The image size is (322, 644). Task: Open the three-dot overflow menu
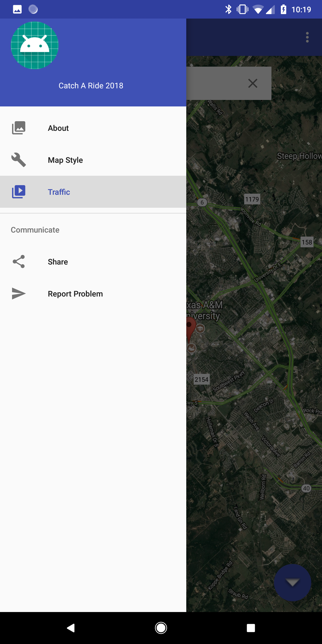coord(307,37)
